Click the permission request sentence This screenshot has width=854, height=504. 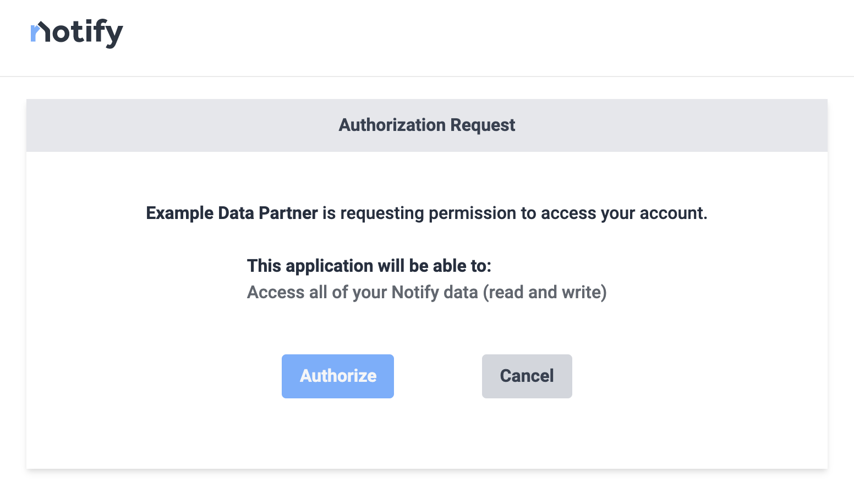coord(426,213)
